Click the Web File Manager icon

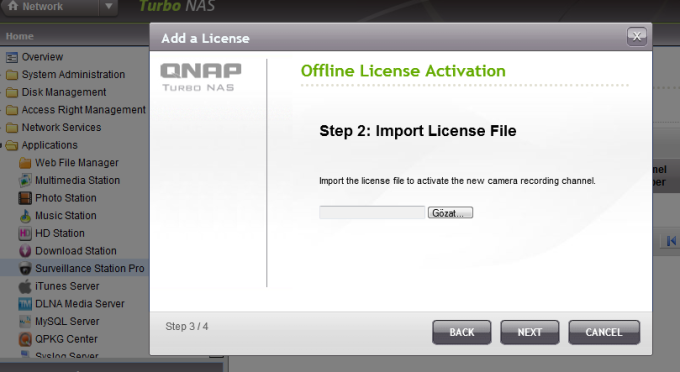click(x=25, y=163)
